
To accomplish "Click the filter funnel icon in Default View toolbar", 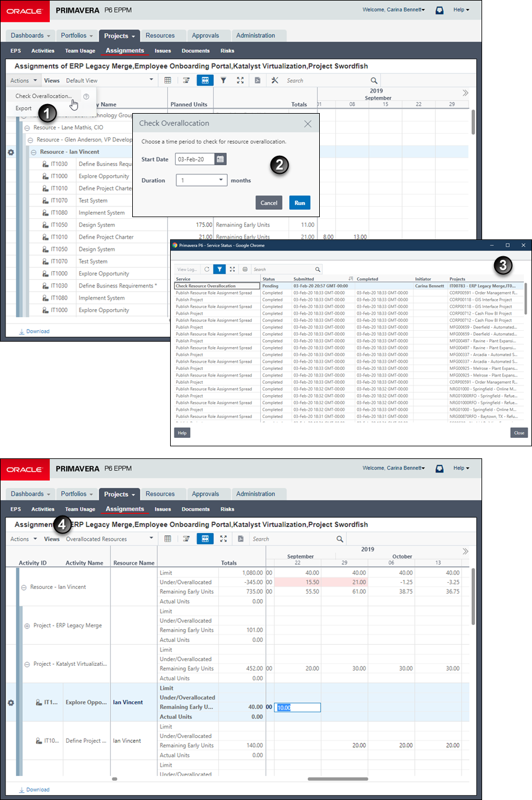I will [x=223, y=80].
